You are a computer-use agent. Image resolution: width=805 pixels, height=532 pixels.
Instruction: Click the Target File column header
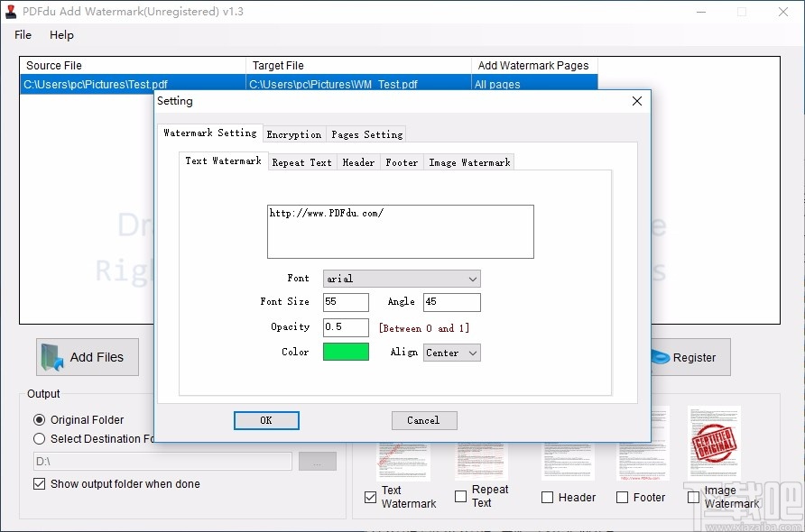click(x=358, y=66)
